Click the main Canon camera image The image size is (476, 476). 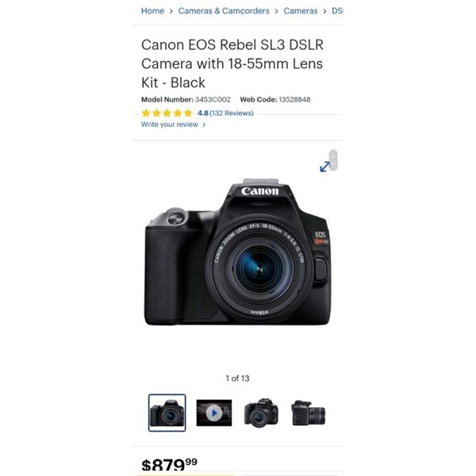(x=237, y=252)
